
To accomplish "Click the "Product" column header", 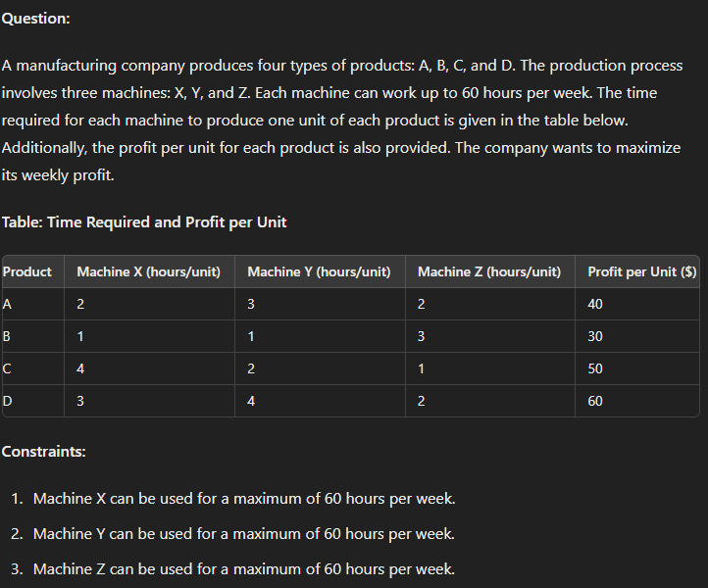I will pos(26,271).
